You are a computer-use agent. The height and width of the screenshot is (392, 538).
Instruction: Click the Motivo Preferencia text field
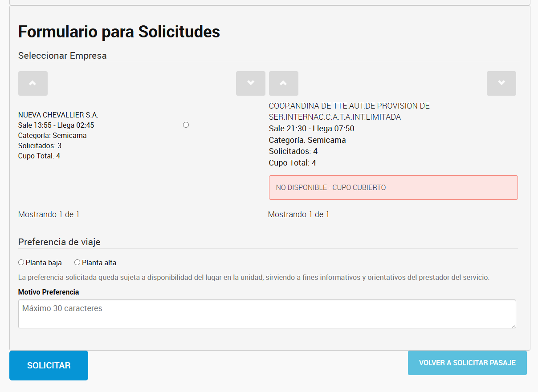point(266,313)
